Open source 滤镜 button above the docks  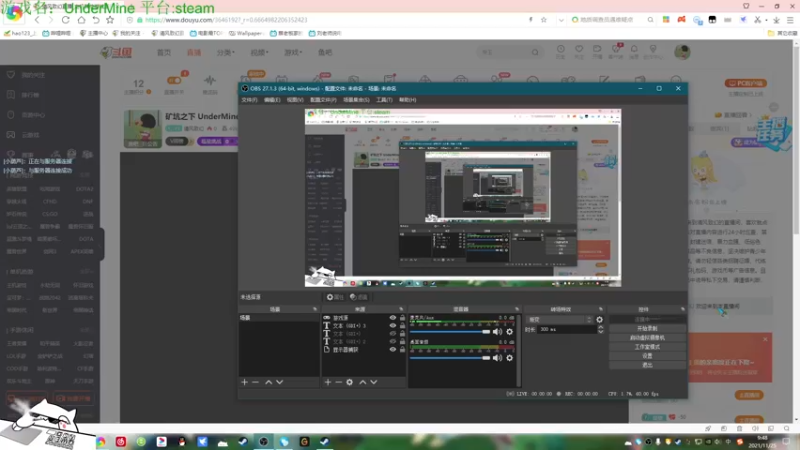[359, 297]
